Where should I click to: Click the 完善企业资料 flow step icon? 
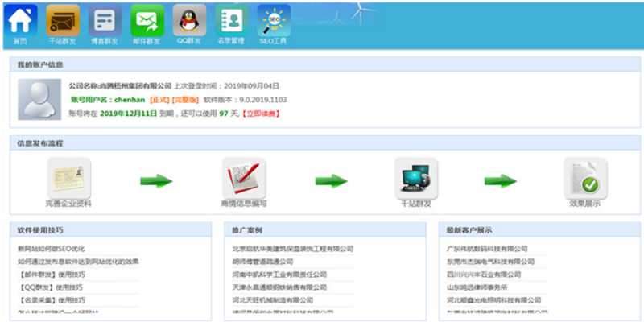(68, 178)
